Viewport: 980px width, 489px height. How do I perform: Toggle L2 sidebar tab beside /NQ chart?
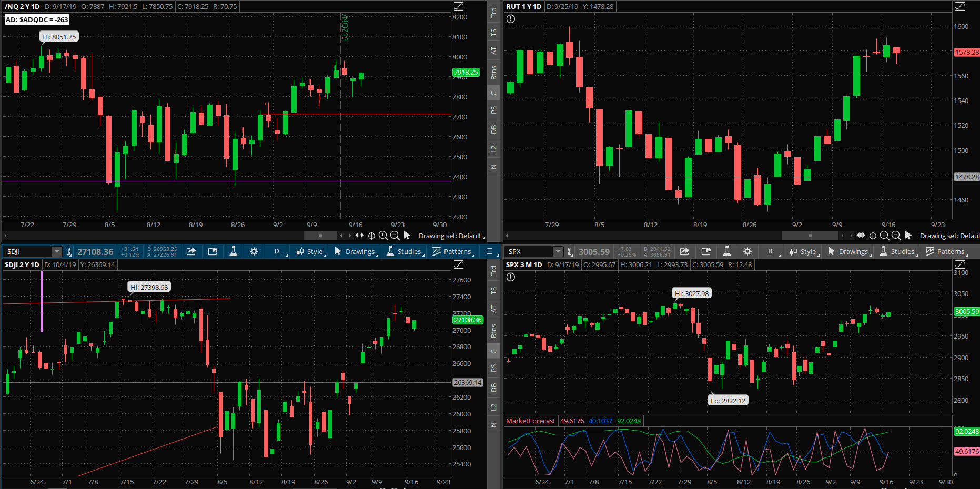493,149
